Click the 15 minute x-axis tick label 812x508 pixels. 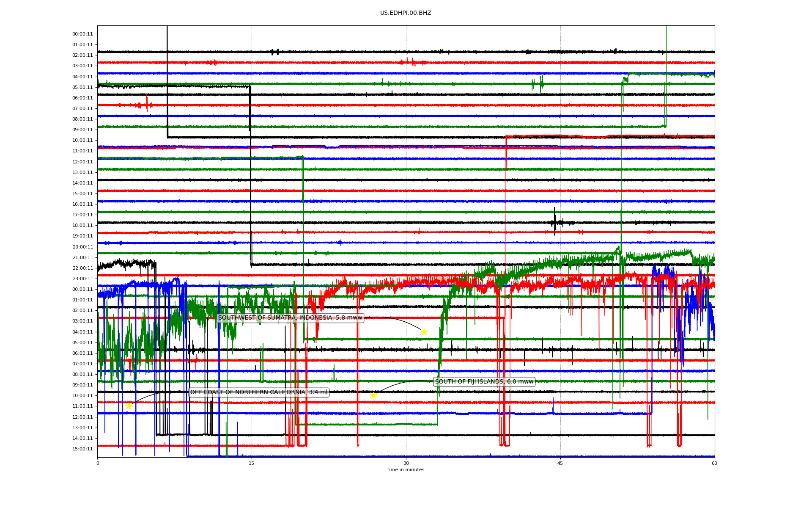(252, 463)
